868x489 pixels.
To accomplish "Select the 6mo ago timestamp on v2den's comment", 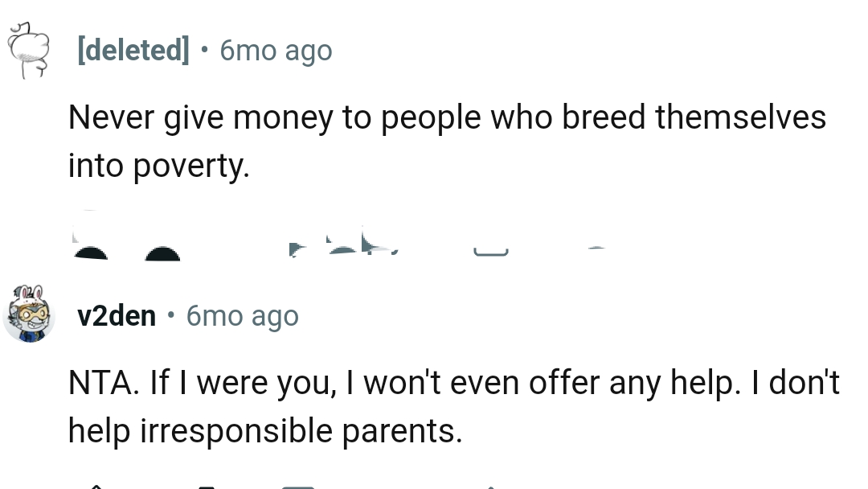I will tap(242, 315).
